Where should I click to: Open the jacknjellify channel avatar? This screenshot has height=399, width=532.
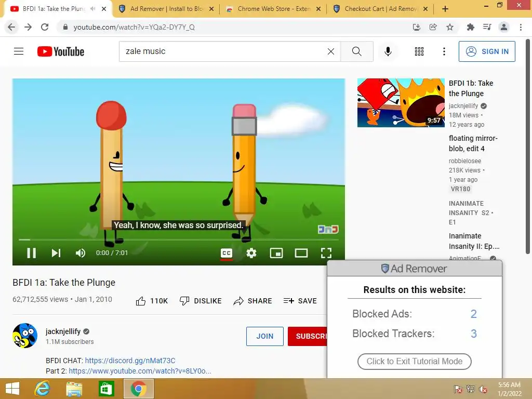[25, 336]
